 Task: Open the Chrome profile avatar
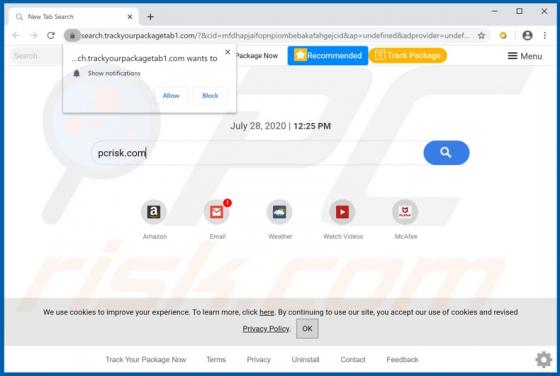(527, 35)
